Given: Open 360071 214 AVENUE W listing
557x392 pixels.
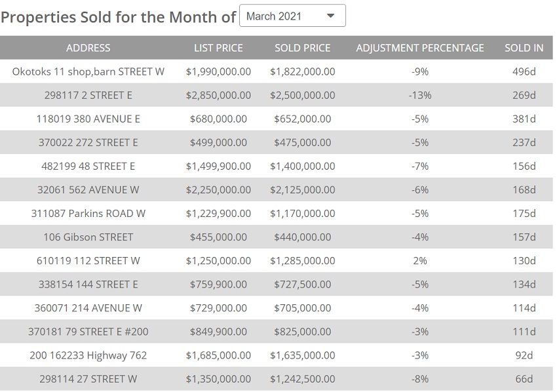Looking at the screenshot, I should click(88, 307).
